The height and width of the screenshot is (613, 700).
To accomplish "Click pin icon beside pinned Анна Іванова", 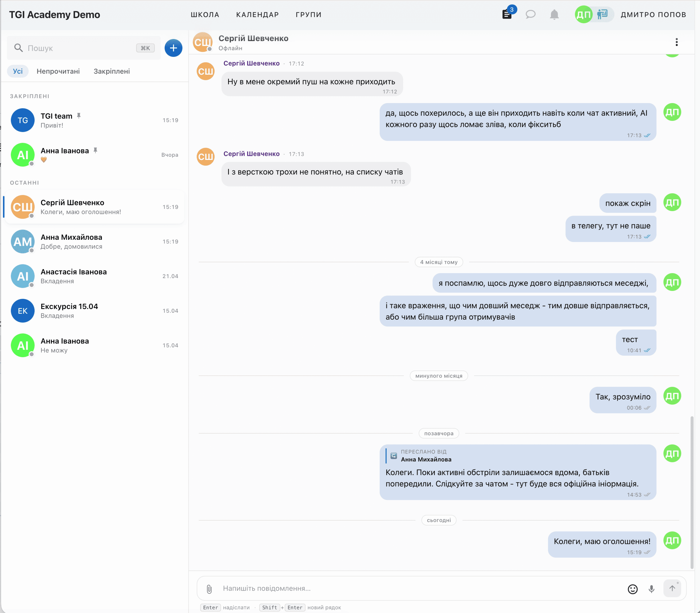I will [95, 150].
